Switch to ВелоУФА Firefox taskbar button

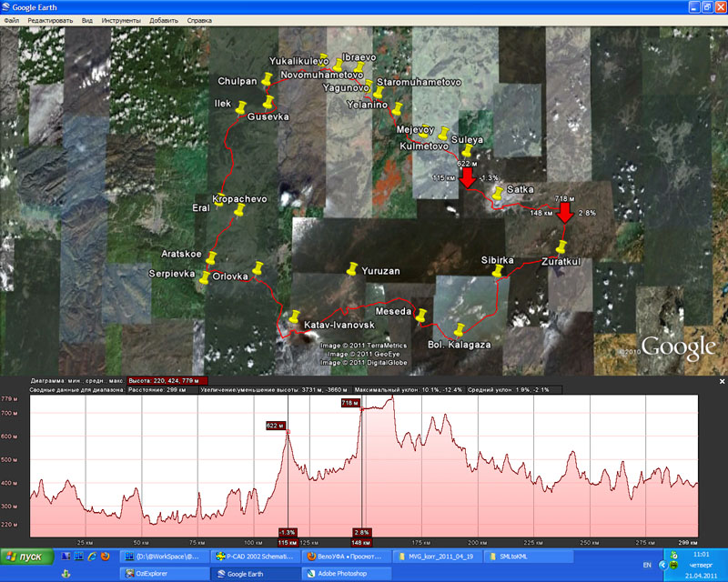tap(346, 557)
